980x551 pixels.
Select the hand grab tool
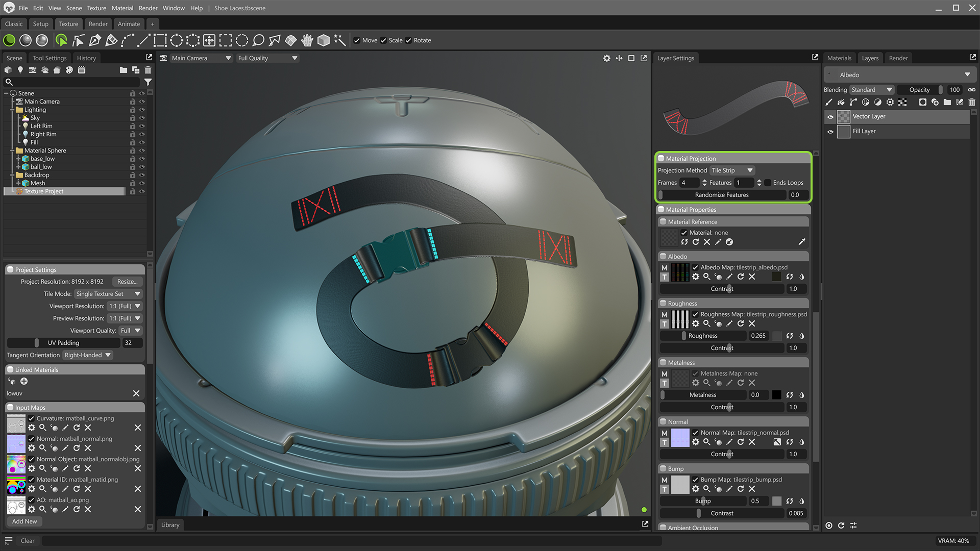point(307,40)
